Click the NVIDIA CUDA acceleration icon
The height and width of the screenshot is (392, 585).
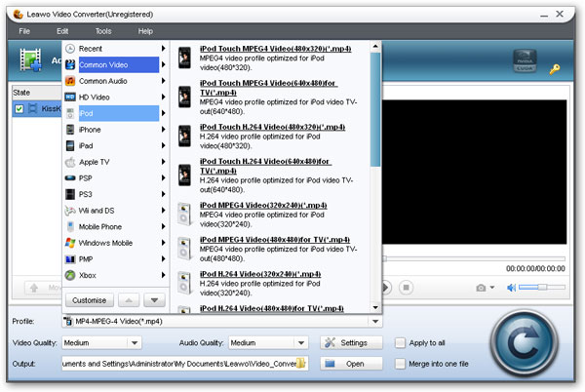pyautogui.click(x=525, y=60)
